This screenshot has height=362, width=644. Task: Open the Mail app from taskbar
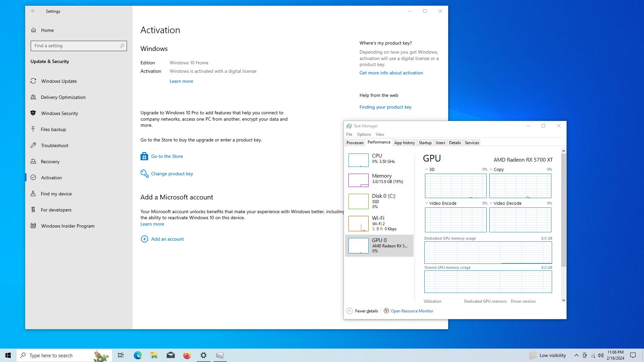pos(170,355)
